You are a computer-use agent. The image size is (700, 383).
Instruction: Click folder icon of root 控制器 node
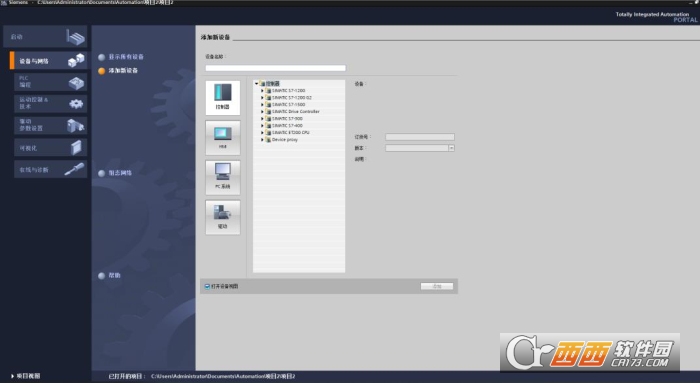tap(262, 83)
